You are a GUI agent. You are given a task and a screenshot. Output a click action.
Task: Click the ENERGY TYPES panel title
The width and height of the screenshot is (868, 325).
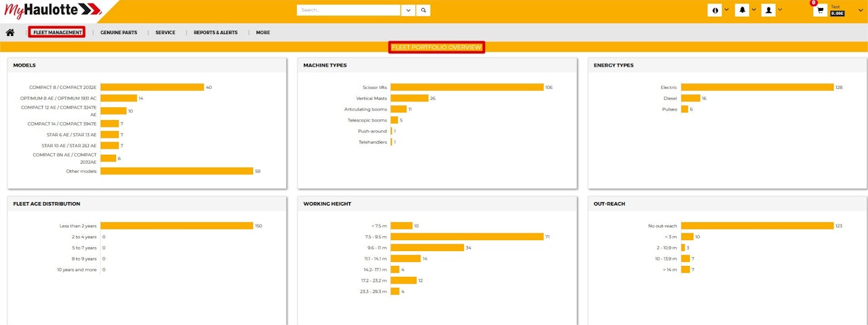[614, 65]
